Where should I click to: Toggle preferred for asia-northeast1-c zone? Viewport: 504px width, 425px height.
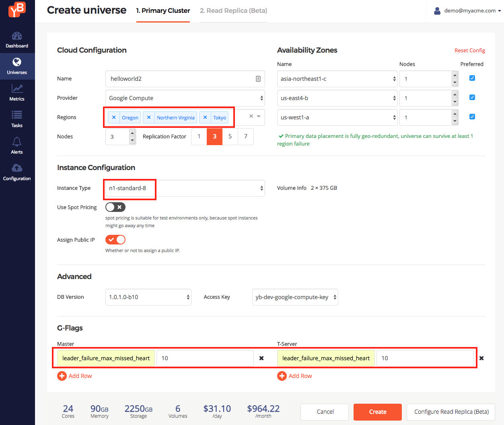[x=472, y=78]
